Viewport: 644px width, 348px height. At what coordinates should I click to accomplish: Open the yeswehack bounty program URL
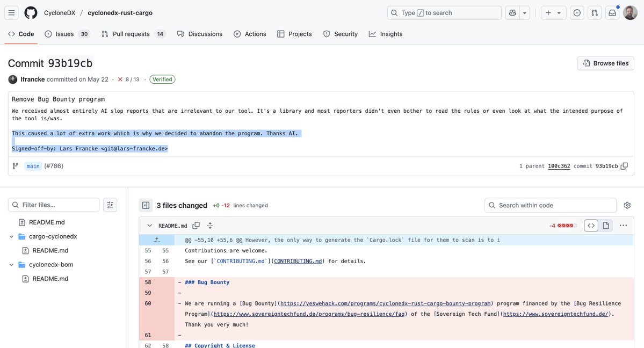point(385,303)
